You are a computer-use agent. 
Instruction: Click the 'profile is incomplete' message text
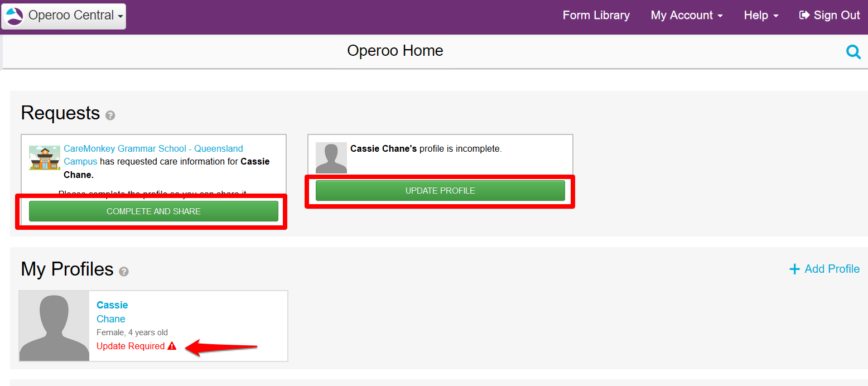(x=461, y=149)
